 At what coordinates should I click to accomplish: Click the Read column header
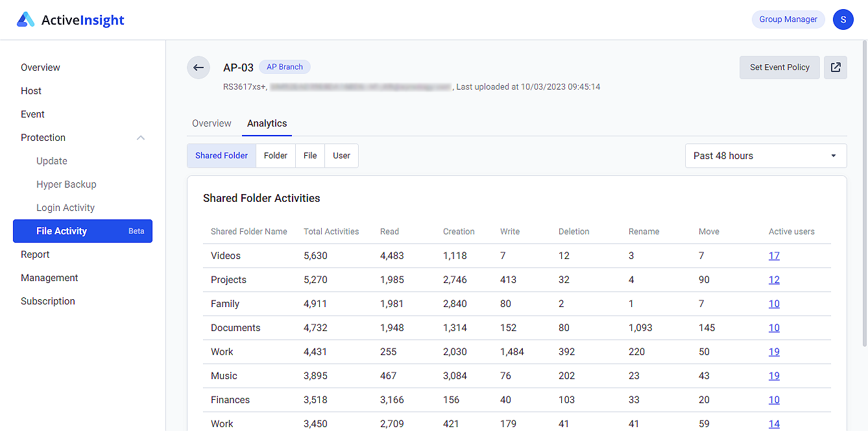tap(389, 232)
